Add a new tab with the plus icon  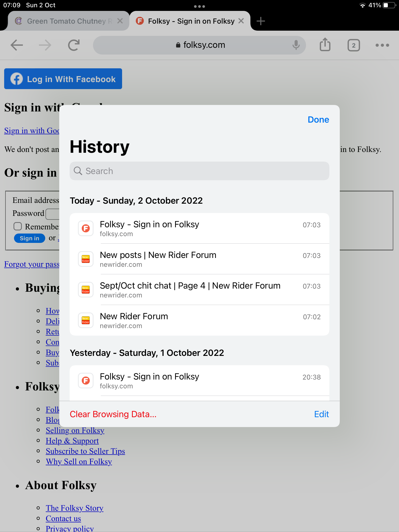[261, 21]
